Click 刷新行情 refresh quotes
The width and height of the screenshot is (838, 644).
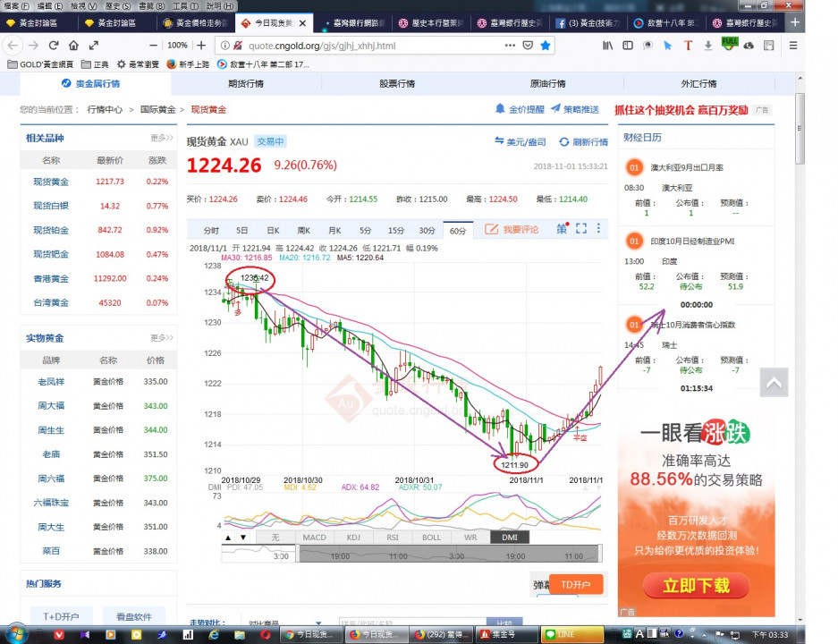584,142
